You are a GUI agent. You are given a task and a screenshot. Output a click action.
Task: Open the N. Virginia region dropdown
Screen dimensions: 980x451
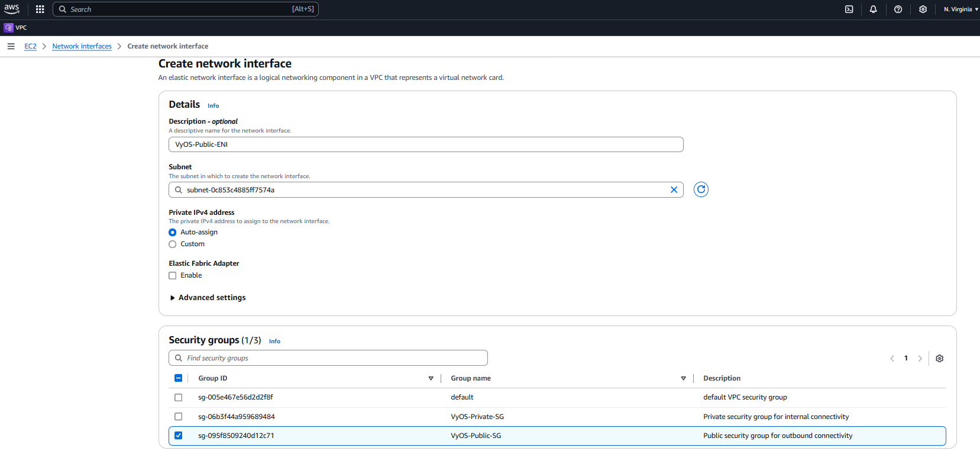click(x=960, y=9)
